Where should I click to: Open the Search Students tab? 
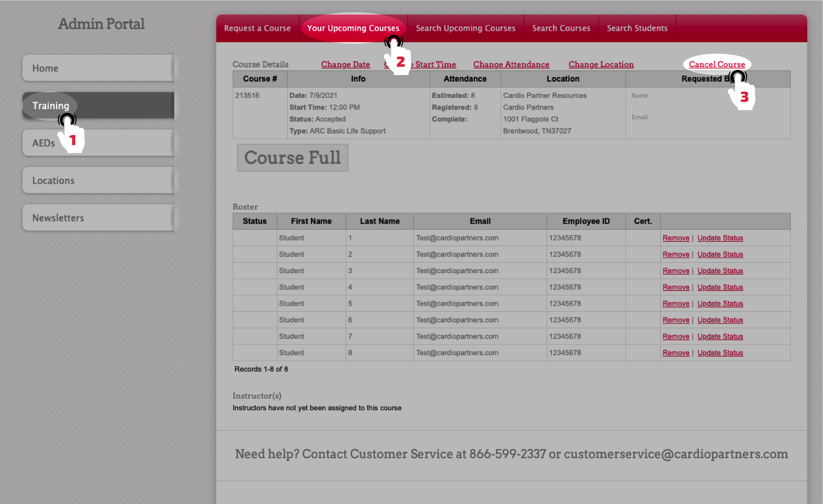click(x=637, y=28)
